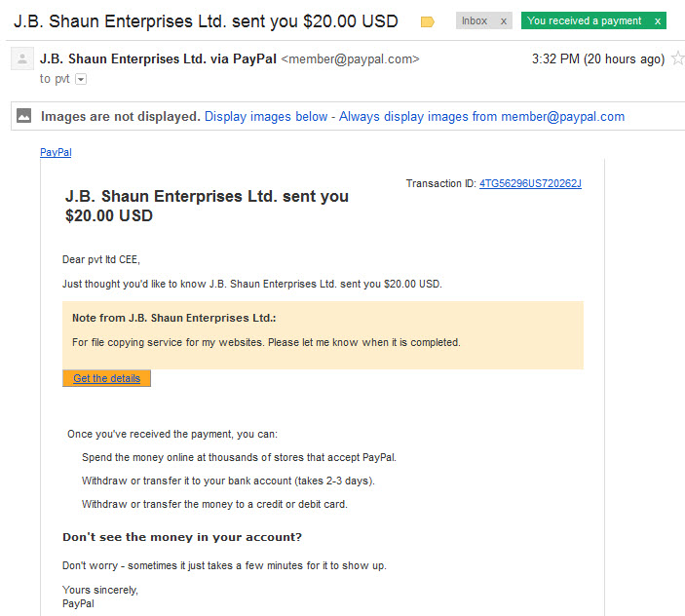685x616 pixels.
Task: Remove the Inbox label with its x
Action: point(504,21)
